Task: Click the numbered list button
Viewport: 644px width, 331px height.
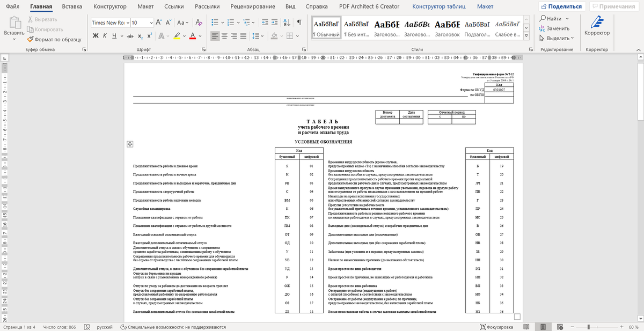Action: coord(232,23)
